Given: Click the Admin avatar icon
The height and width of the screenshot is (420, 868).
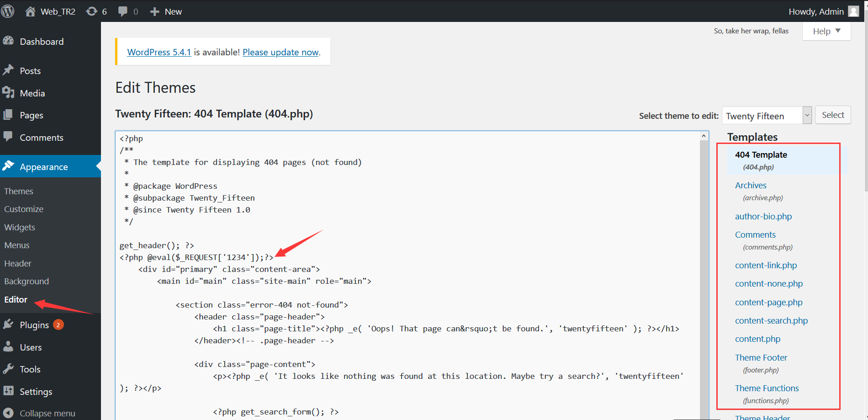Looking at the screenshot, I should (x=853, y=11).
